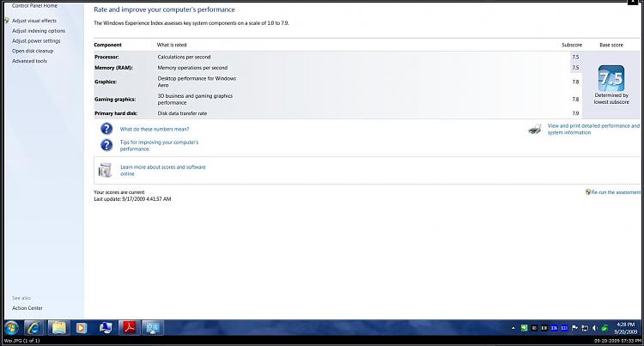
Task: Click Determined by lowest subscore text
Action: pos(611,99)
